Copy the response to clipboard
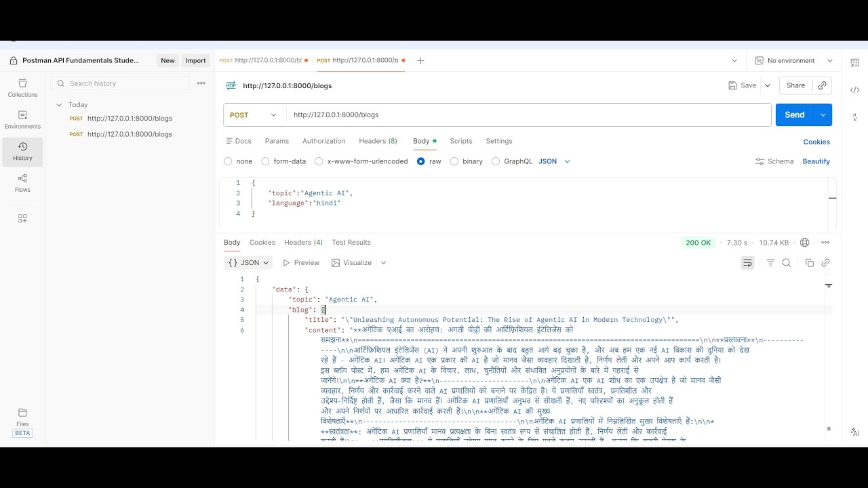The image size is (868, 488). [809, 263]
